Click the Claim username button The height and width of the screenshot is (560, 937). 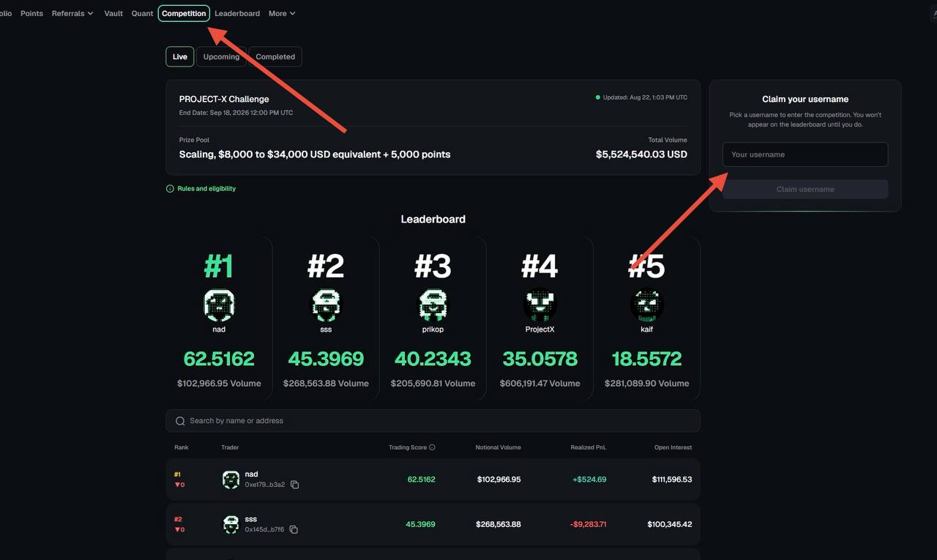pyautogui.click(x=805, y=189)
